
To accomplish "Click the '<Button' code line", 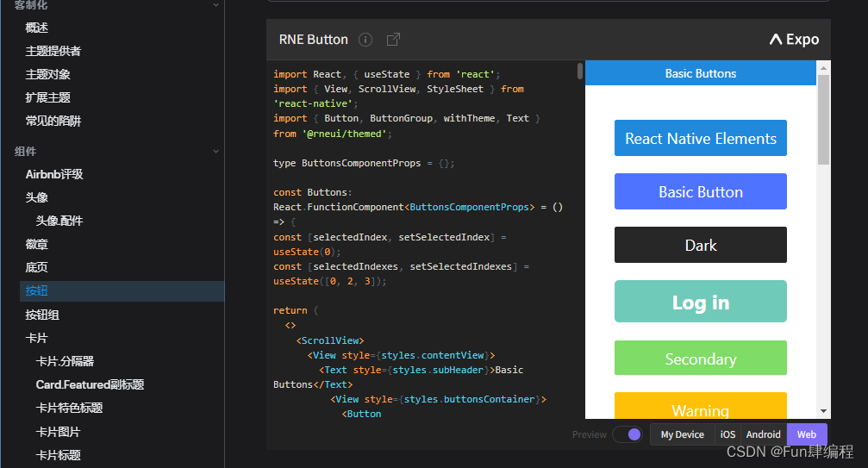I will pyautogui.click(x=361, y=414).
